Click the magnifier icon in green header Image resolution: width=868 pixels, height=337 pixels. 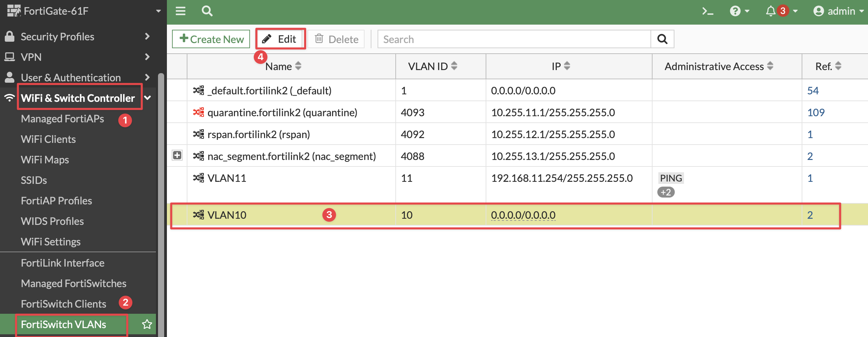[x=207, y=11]
